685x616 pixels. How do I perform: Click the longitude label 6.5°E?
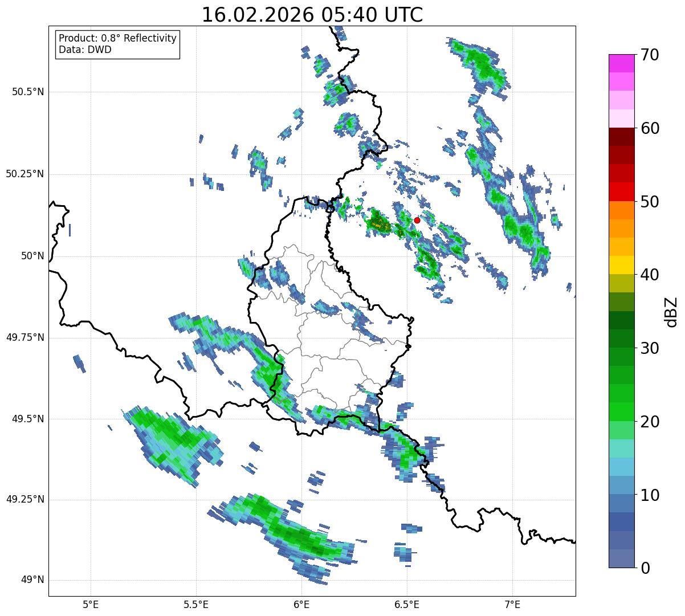point(407,605)
